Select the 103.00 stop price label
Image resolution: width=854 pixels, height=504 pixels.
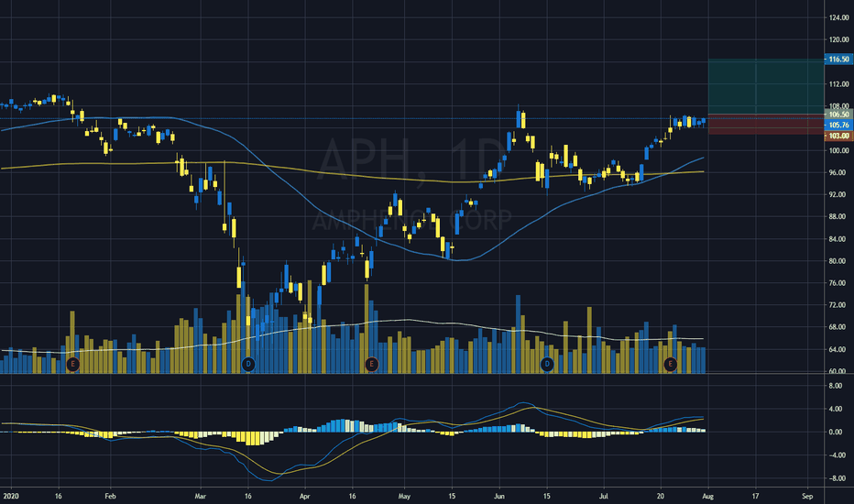[838, 136]
